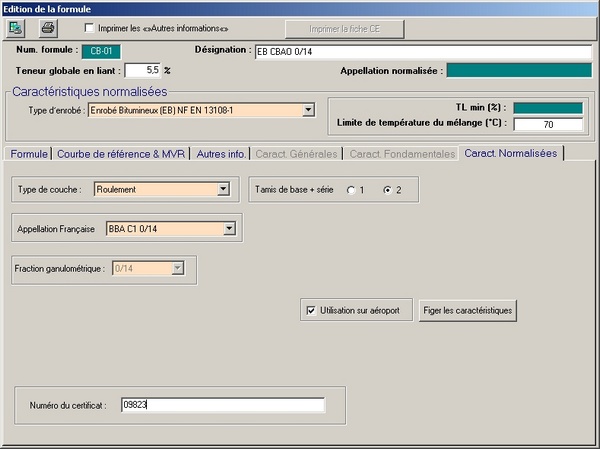Click the printer icon in the toolbar
Image resolution: width=600 pixels, height=449 pixels.
(48, 28)
